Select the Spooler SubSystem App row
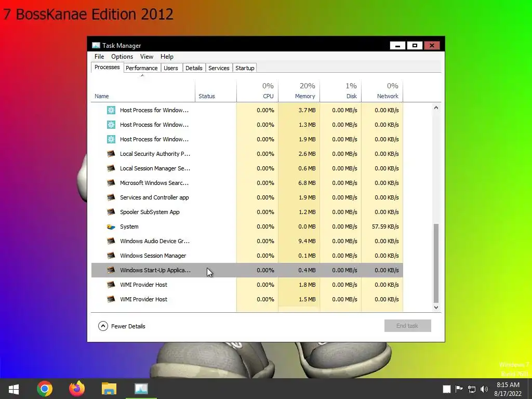Screen dimensions: 532x399 [x=247, y=212]
